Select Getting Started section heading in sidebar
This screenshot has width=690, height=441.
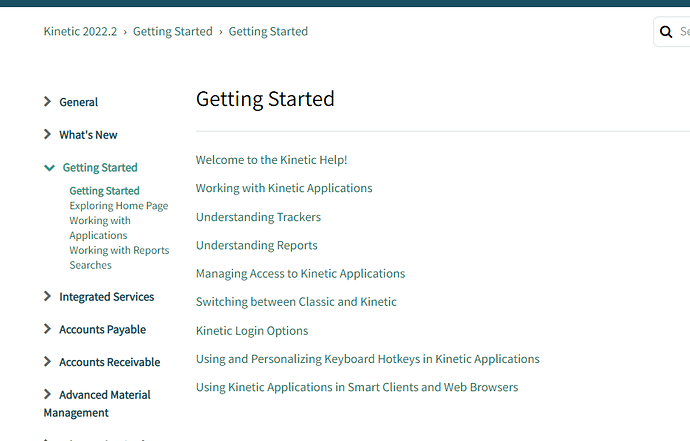click(x=100, y=168)
